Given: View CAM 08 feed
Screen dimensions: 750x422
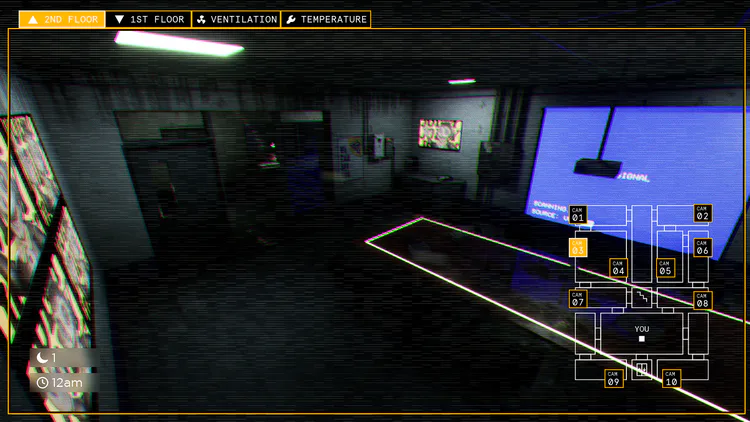Looking at the screenshot, I should [x=703, y=300].
